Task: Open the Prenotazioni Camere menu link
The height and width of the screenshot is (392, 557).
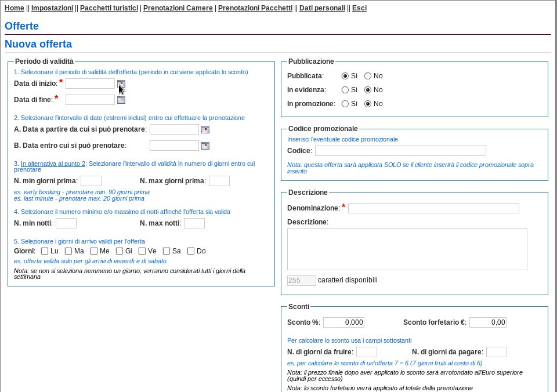Action: click(178, 8)
